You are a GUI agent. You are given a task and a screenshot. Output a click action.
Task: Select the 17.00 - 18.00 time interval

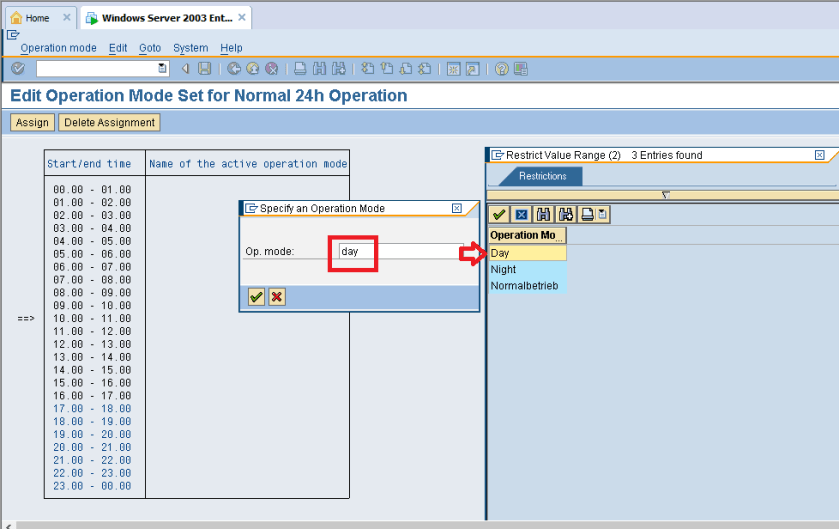click(92, 409)
